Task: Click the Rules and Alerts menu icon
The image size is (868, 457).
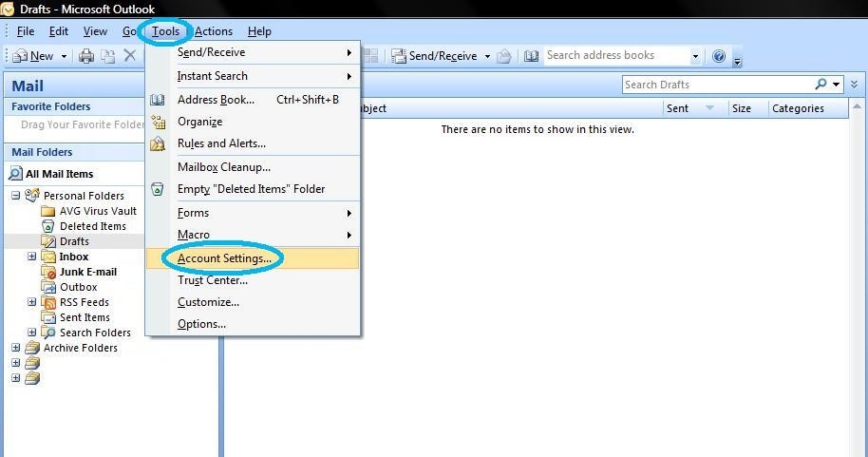Action: [x=158, y=143]
